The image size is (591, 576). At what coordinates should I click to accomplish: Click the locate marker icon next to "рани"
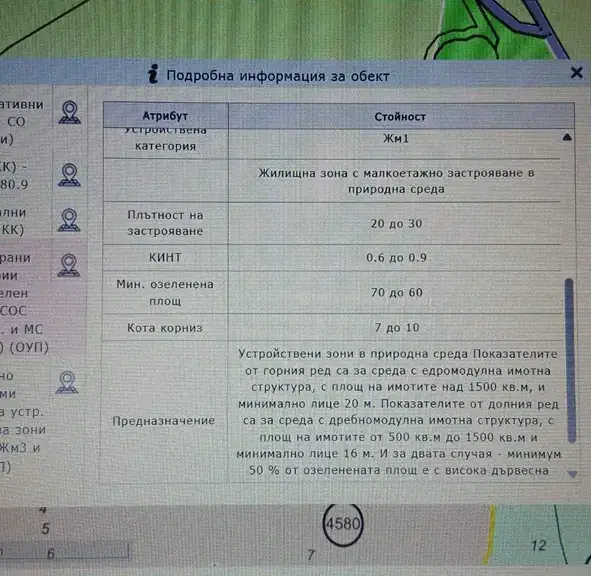(x=69, y=265)
